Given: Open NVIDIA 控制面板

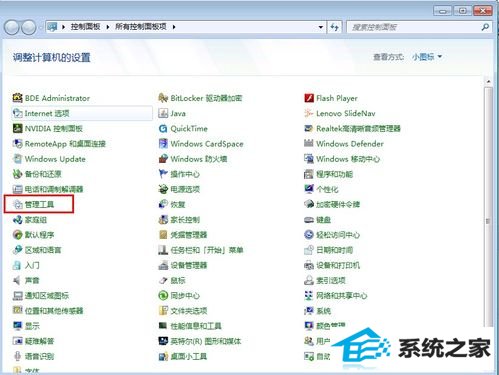Looking at the screenshot, I should (x=48, y=128).
